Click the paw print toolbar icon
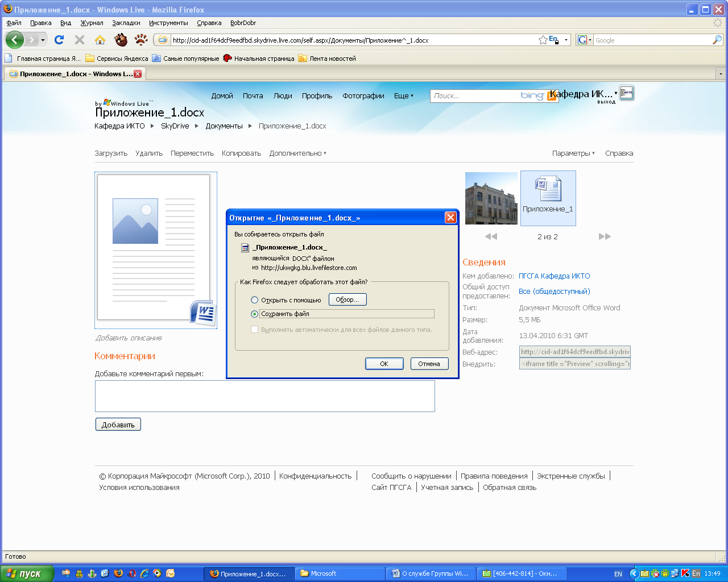 click(141, 40)
